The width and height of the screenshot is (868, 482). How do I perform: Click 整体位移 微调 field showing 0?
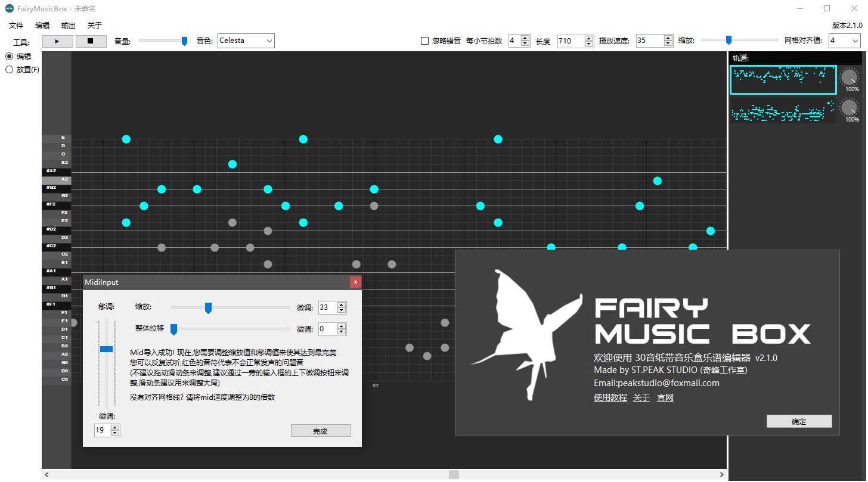[x=327, y=329]
